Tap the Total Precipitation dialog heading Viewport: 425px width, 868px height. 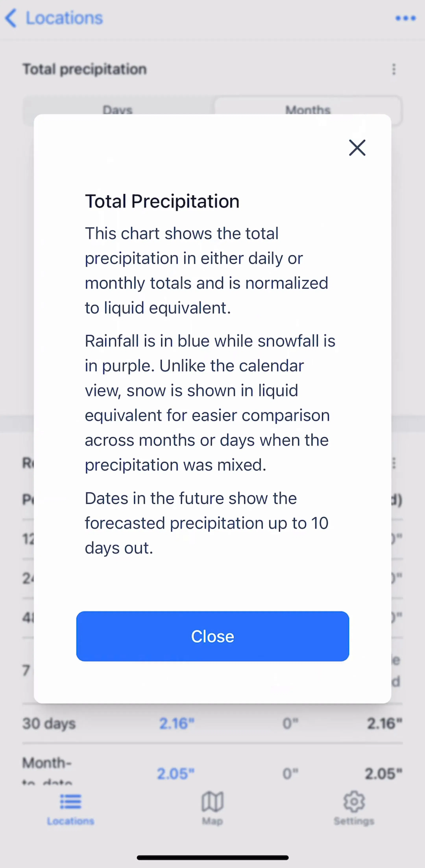(x=162, y=201)
